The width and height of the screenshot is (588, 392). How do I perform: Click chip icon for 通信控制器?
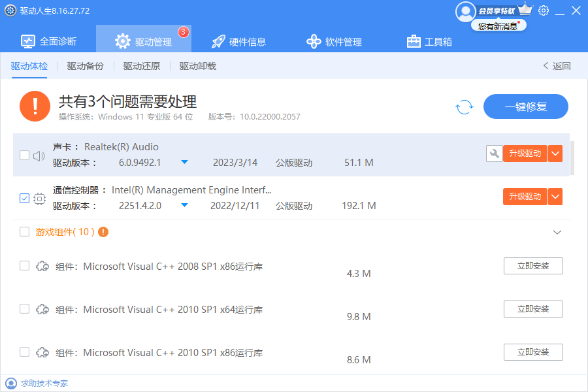[x=39, y=199]
